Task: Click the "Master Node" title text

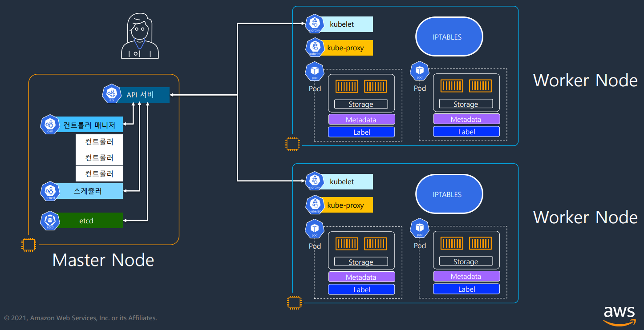Action: tap(103, 260)
